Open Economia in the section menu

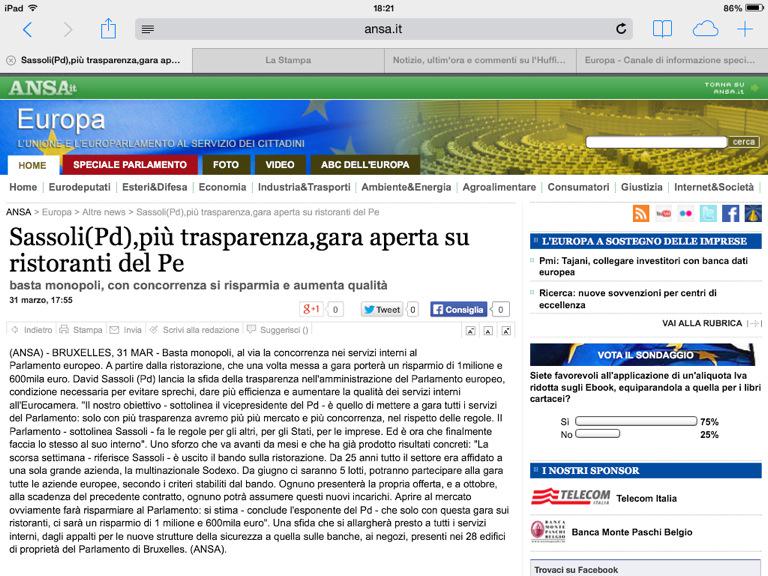(x=222, y=187)
